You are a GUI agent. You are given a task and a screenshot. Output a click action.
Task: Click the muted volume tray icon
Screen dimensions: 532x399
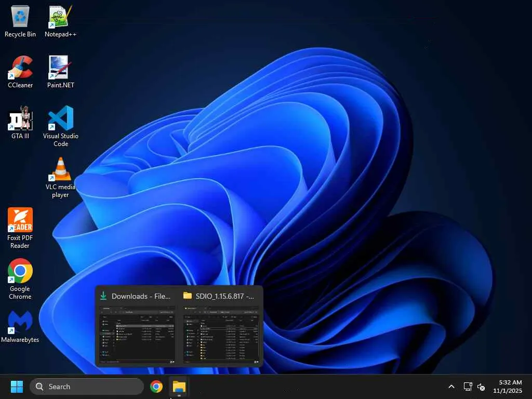click(481, 387)
